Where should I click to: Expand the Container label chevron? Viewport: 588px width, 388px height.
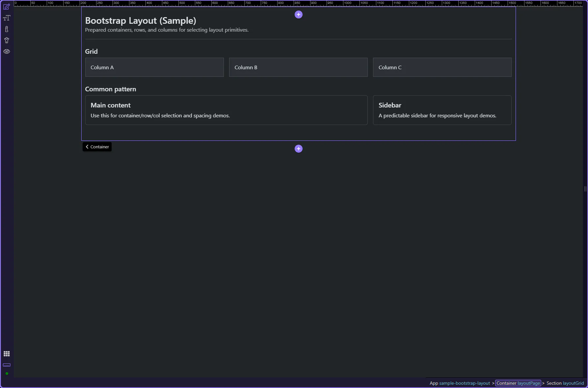pos(87,147)
